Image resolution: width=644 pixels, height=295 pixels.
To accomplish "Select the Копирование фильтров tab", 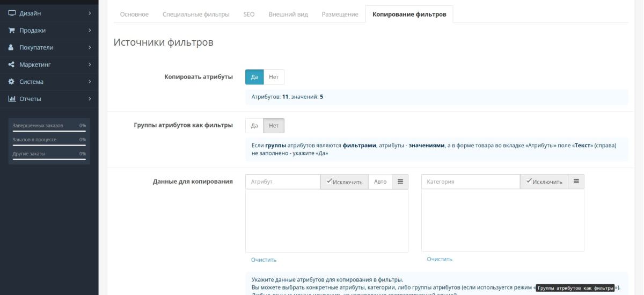I will point(409,14).
